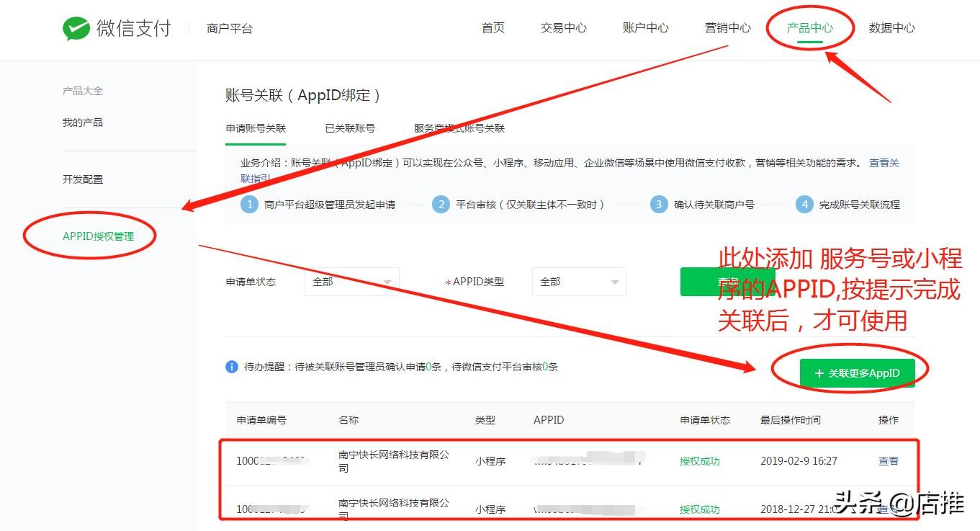This screenshot has height=531, width=980.
Task: Click 查看 link for 2019-02-9 row
Action: 888,461
